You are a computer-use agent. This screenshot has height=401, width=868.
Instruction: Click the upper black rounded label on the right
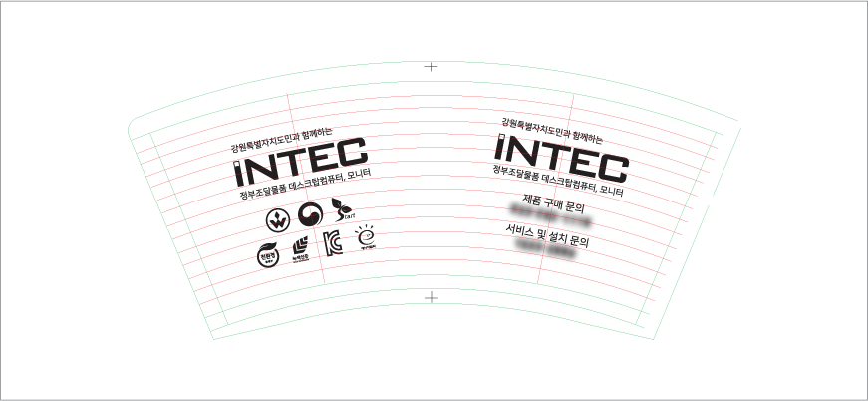pyautogui.click(x=550, y=210)
